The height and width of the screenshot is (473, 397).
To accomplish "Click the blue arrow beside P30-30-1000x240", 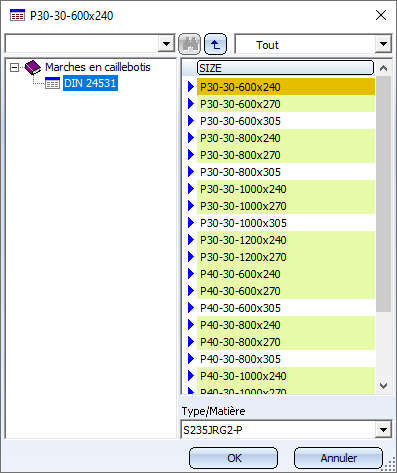I will click(x=191, y=189).
